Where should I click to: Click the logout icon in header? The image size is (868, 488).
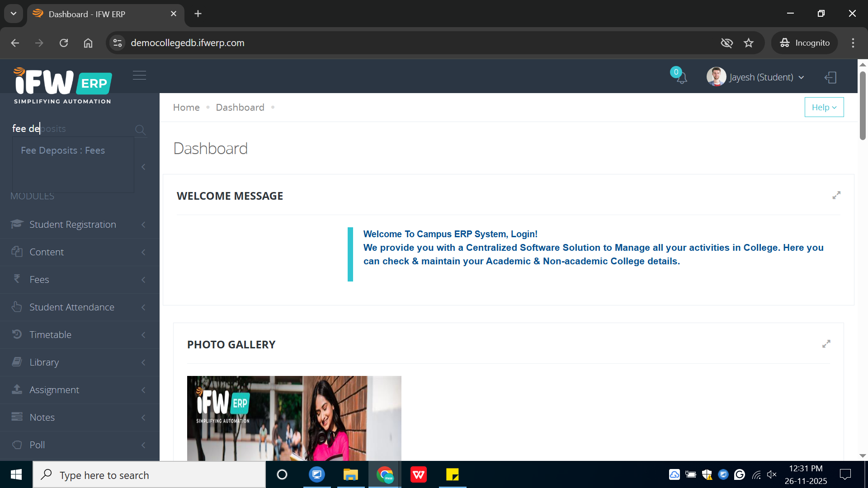(830, 78)
